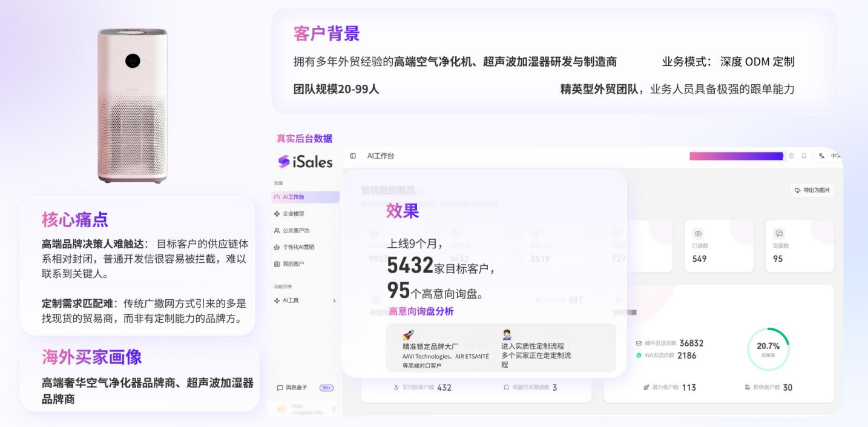Click the 99+ notification badge

click(326, 388)
